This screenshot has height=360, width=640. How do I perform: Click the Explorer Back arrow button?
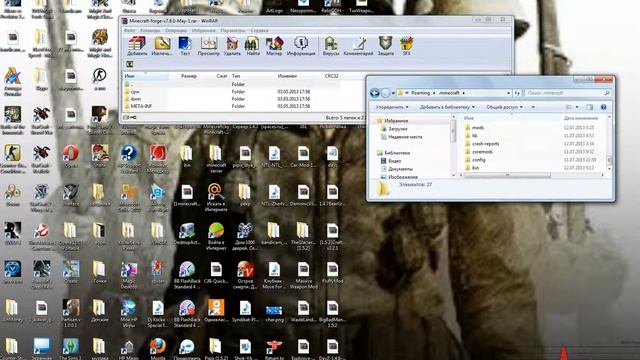tap(375, 93)
